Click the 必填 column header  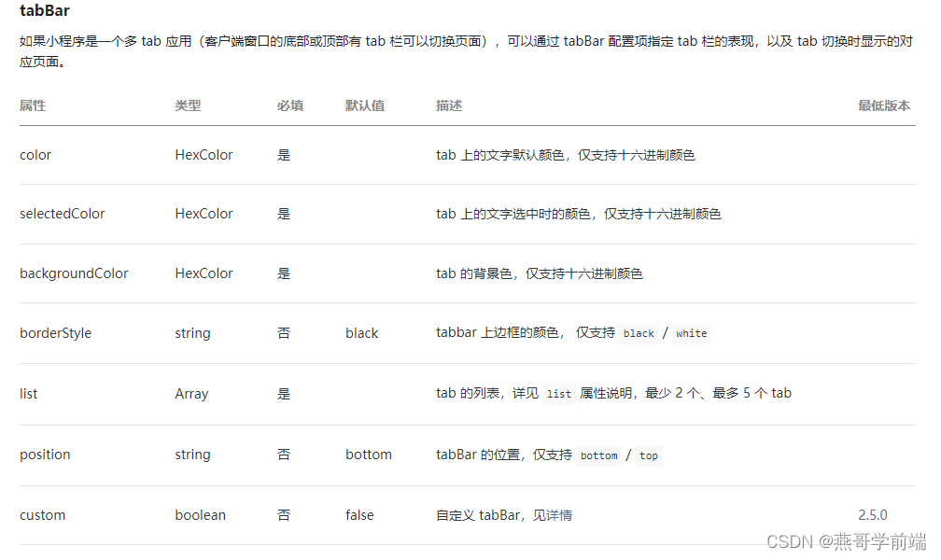pos(290,105)
